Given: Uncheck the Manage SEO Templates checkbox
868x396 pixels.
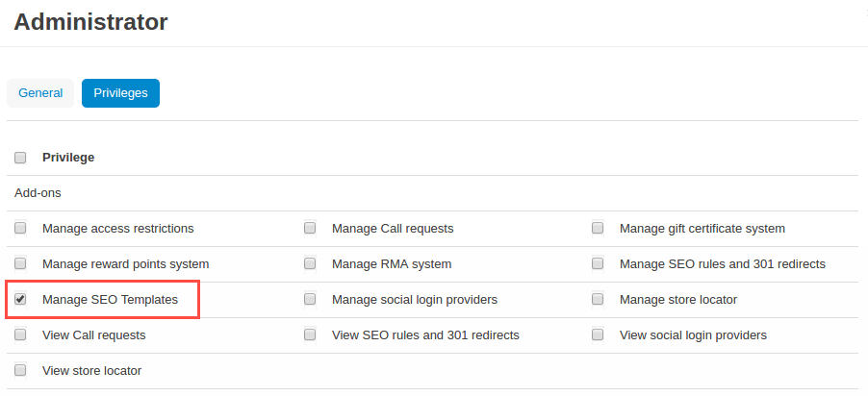Looking at the screenshot, I should (20, 299).
